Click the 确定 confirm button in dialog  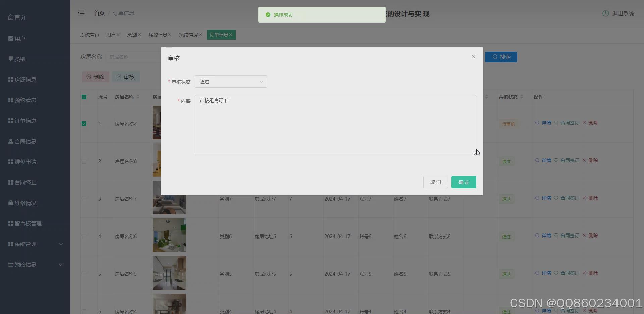click(464, 182)
